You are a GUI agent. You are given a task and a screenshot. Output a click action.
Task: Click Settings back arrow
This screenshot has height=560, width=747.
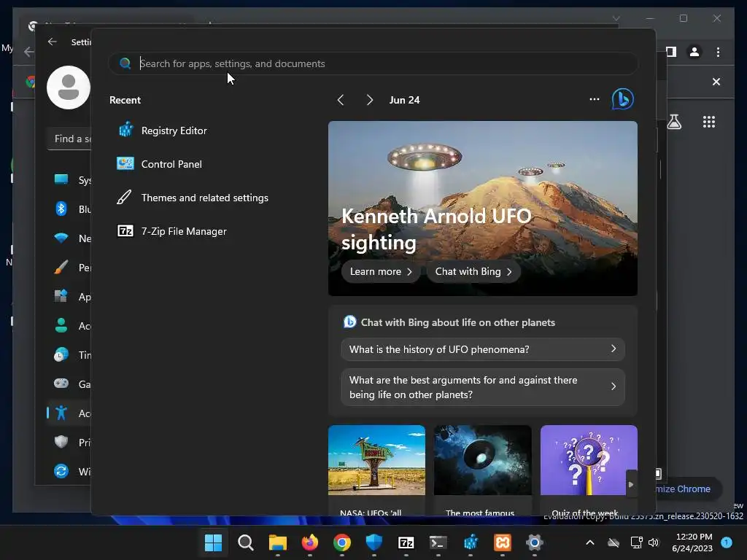point(53,42)
